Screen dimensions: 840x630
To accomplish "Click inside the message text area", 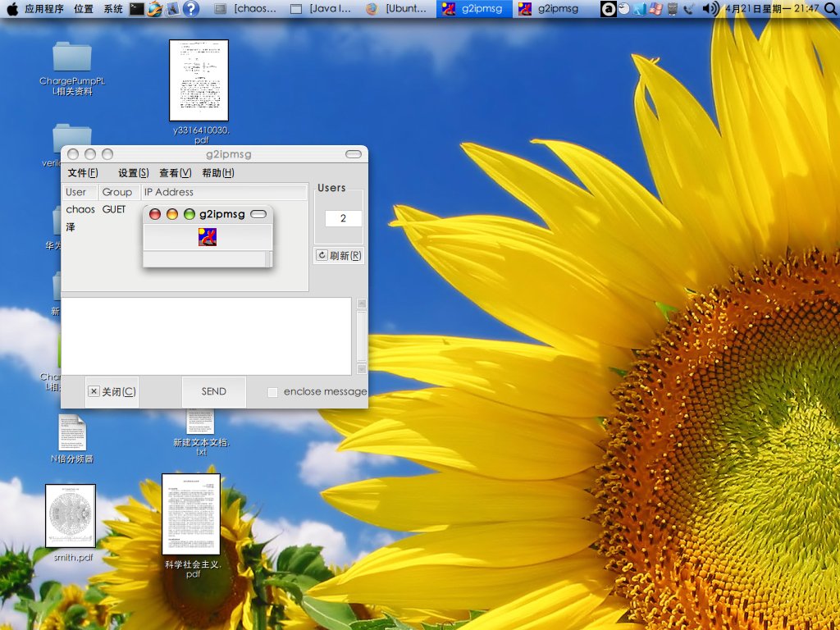I will click(x=206, y=336).
